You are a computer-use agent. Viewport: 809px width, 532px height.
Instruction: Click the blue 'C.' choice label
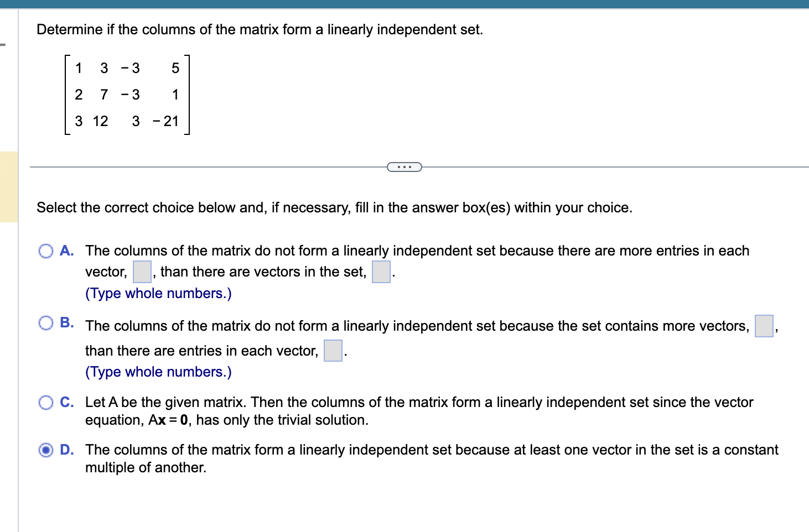67,402
